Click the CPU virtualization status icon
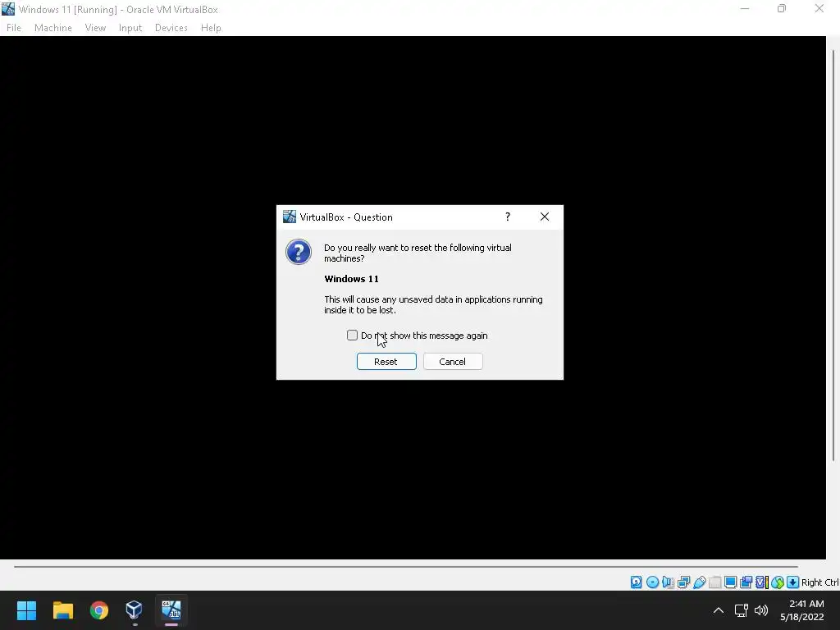840x630 pixels. point(762,582)
